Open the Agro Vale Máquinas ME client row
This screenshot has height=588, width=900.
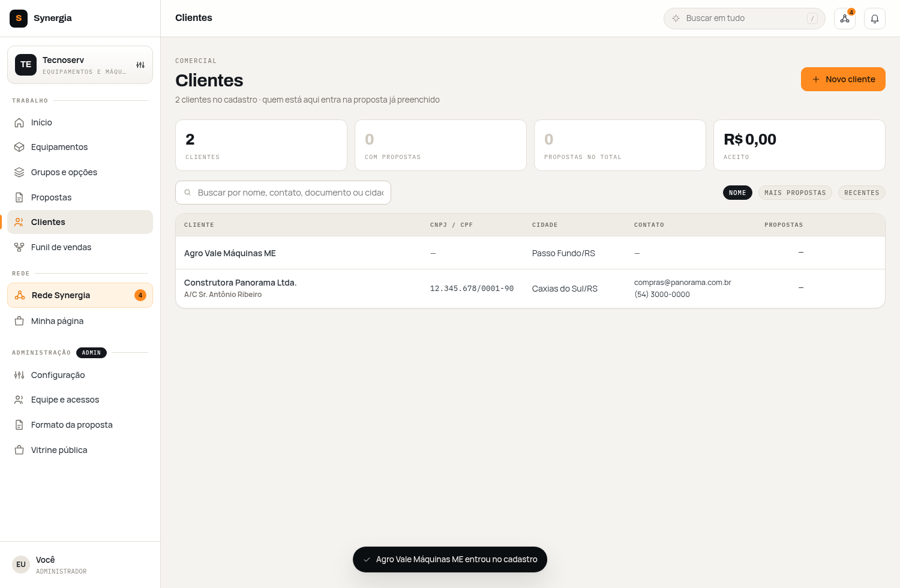point(530,253)
